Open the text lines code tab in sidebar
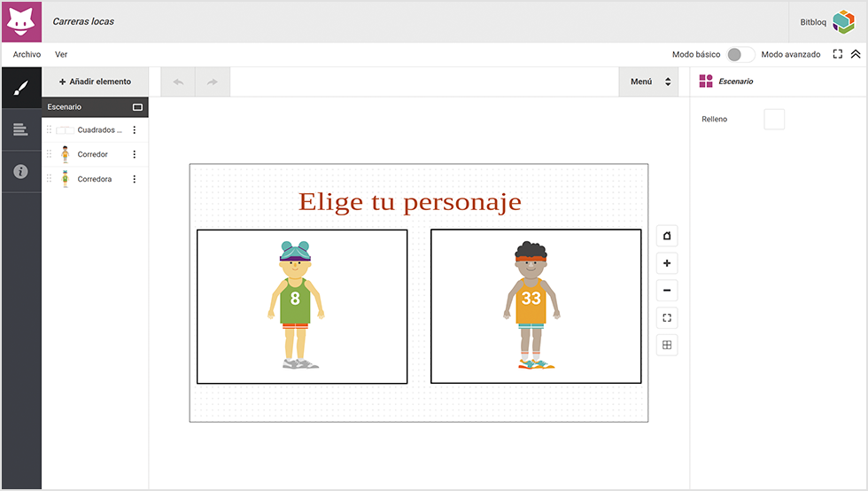Viewport: 868px width, 491px height. click(x=21, y=129)
